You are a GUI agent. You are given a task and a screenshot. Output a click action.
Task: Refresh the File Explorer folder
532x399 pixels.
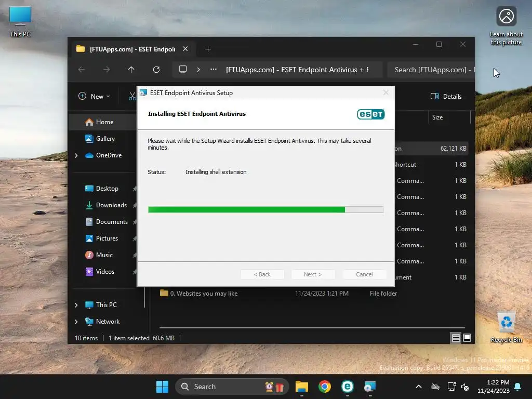(156, 70)
